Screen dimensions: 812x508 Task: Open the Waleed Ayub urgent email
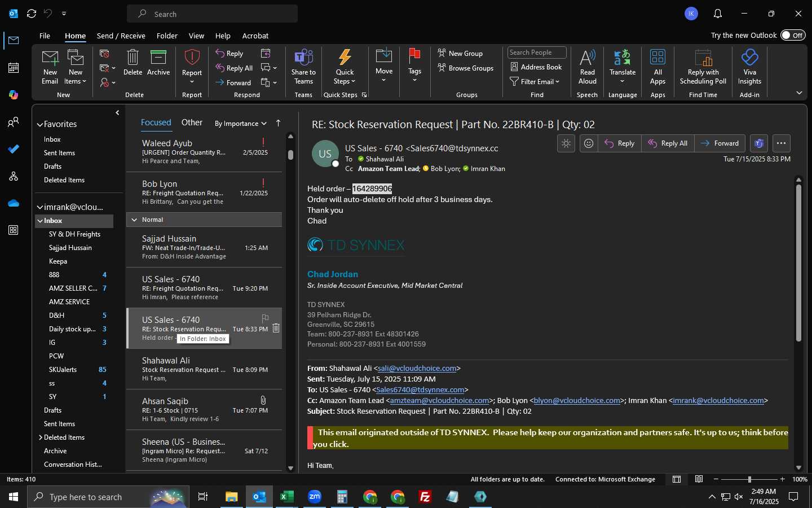204,152
